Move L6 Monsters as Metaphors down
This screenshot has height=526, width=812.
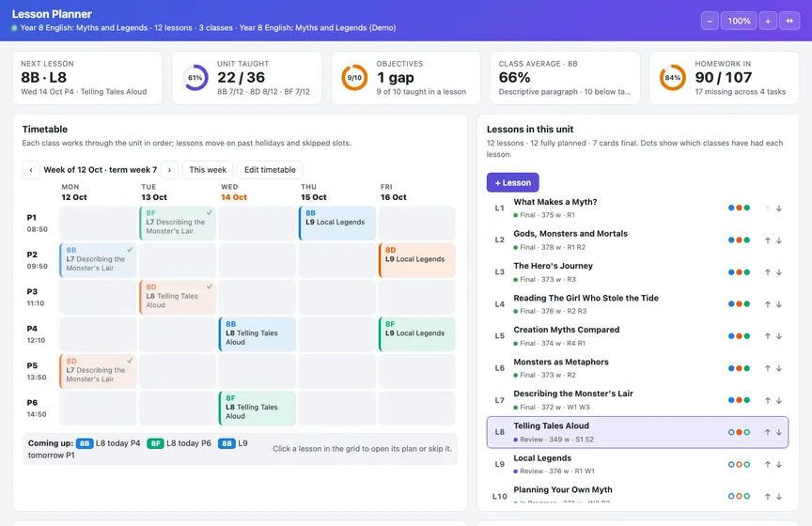pyautogui.click(x=778, y=368)
